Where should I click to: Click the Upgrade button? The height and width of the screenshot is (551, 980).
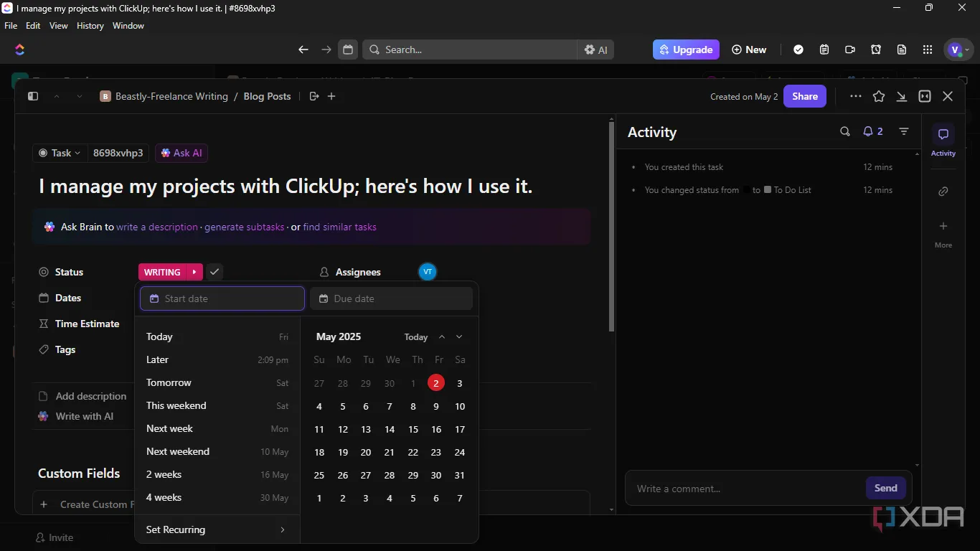pos(686,50)
